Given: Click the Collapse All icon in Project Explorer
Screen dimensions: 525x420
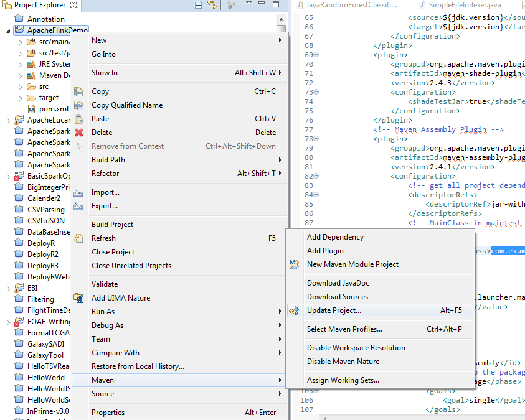Looking at the screenshot, I should (198, 6).
